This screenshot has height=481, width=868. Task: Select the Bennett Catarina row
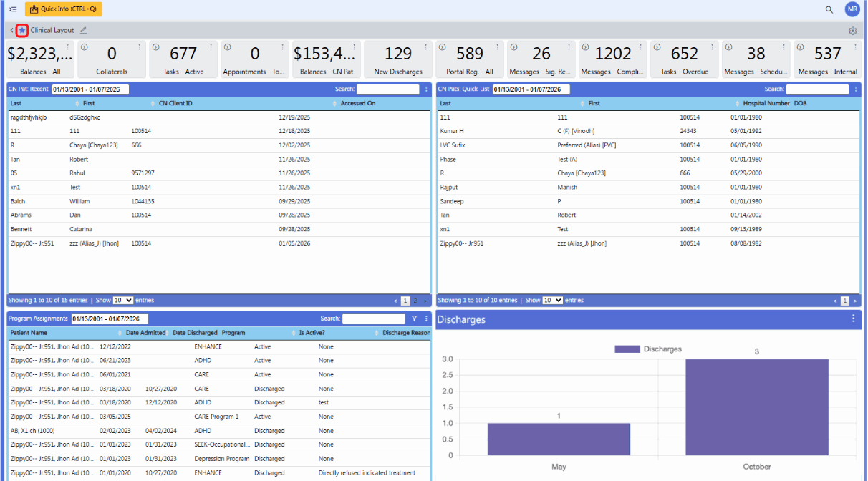(219, 229)
